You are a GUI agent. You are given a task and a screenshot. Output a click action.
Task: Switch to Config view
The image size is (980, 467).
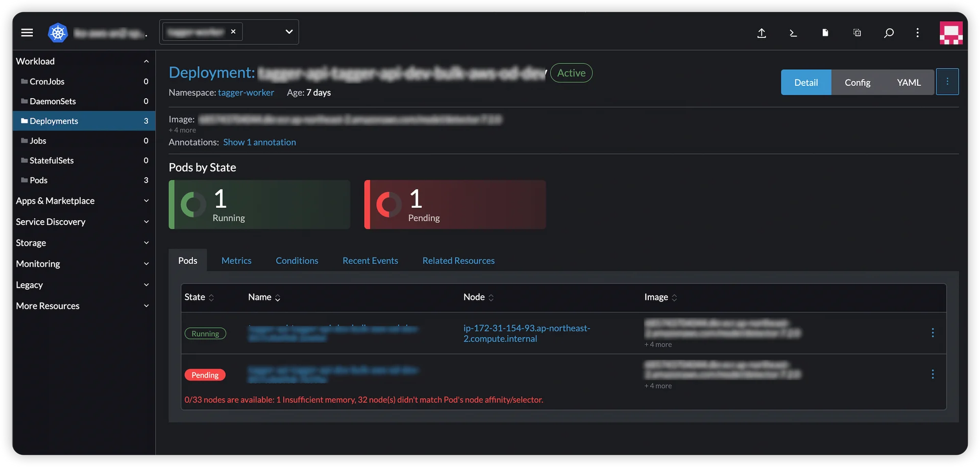pos(857,82)
